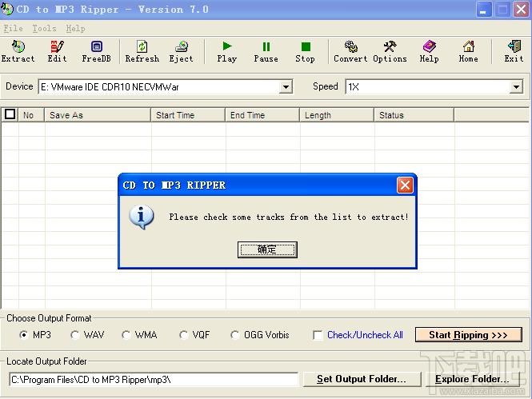Image resolution: width=532 pixels, height=399 pixels.
Task: Open the Edit track info tool
Action: 57,51
